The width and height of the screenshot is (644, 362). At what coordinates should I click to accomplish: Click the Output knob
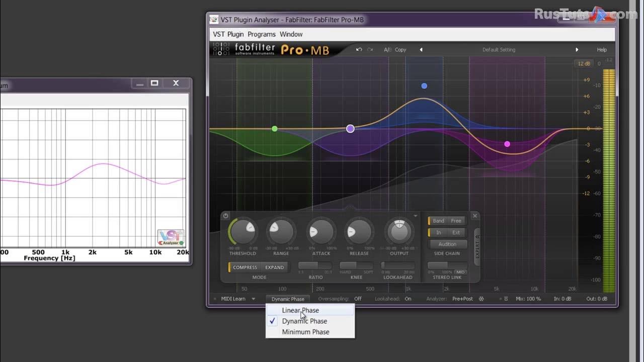pos(399,232)
